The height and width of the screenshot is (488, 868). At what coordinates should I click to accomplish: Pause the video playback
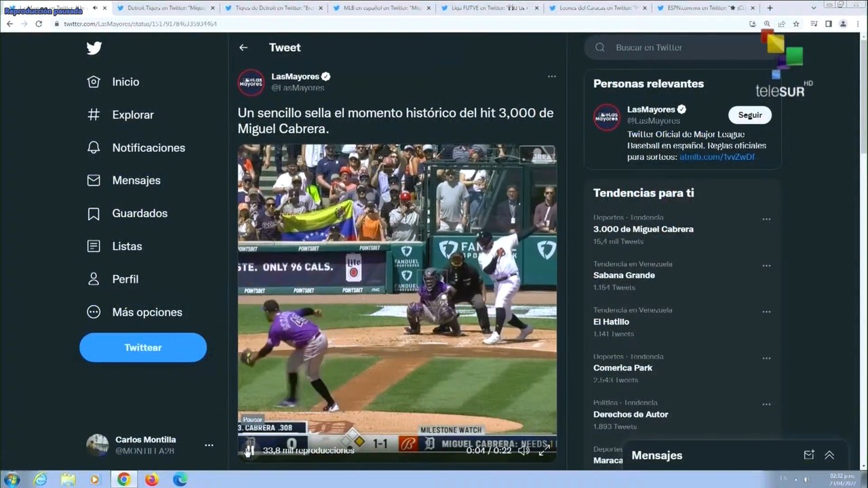tap(250, 450)
